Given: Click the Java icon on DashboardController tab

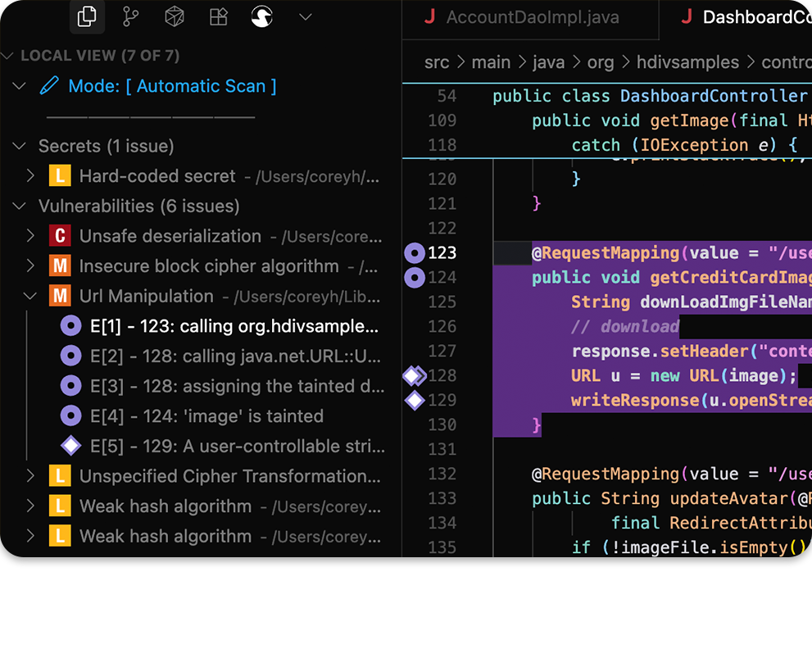Looking at the screenshot, I should pyautogui.click(x=687, y=17).
